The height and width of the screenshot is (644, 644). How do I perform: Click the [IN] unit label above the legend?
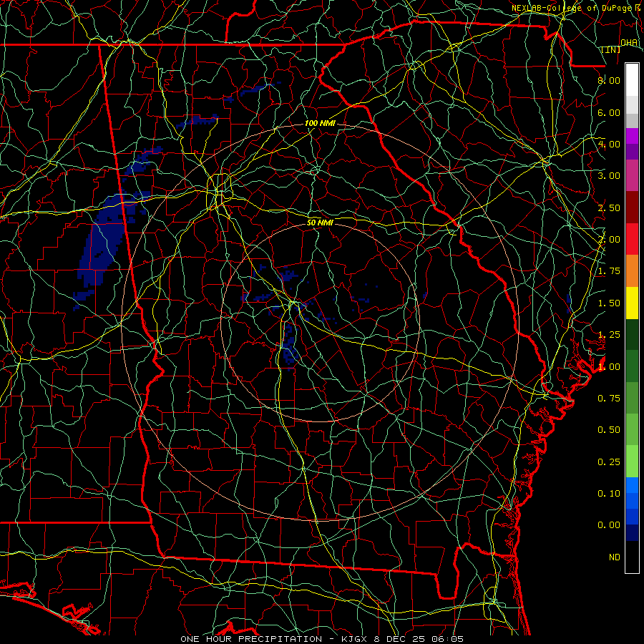(x=611, y=49)
